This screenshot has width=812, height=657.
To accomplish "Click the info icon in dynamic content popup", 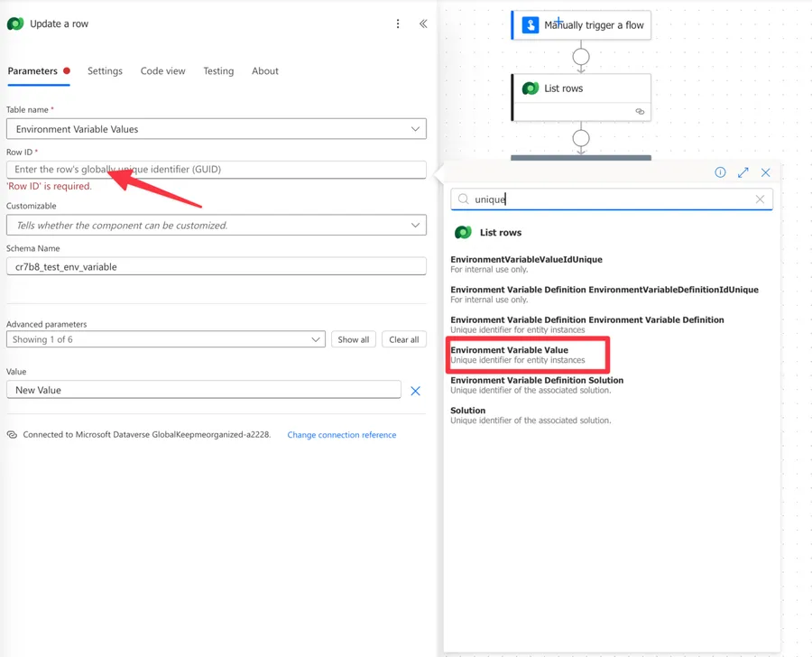I will (x=720, y=172).
